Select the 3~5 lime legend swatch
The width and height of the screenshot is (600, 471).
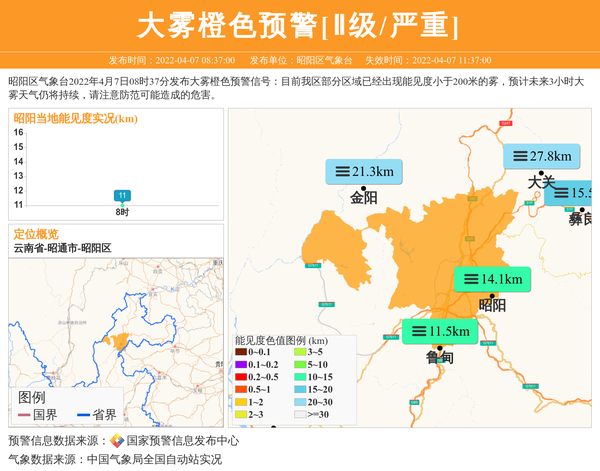click(300, 352)
